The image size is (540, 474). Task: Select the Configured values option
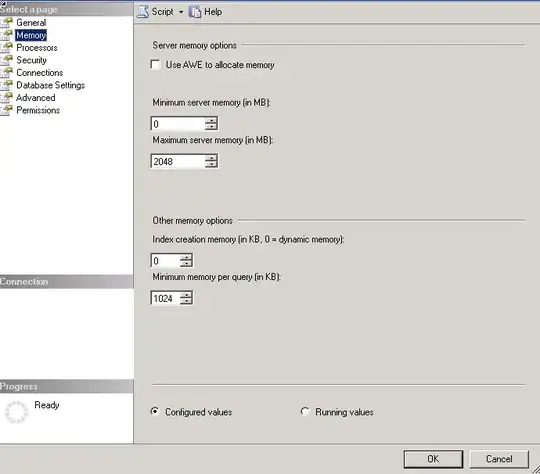[155, 411]
